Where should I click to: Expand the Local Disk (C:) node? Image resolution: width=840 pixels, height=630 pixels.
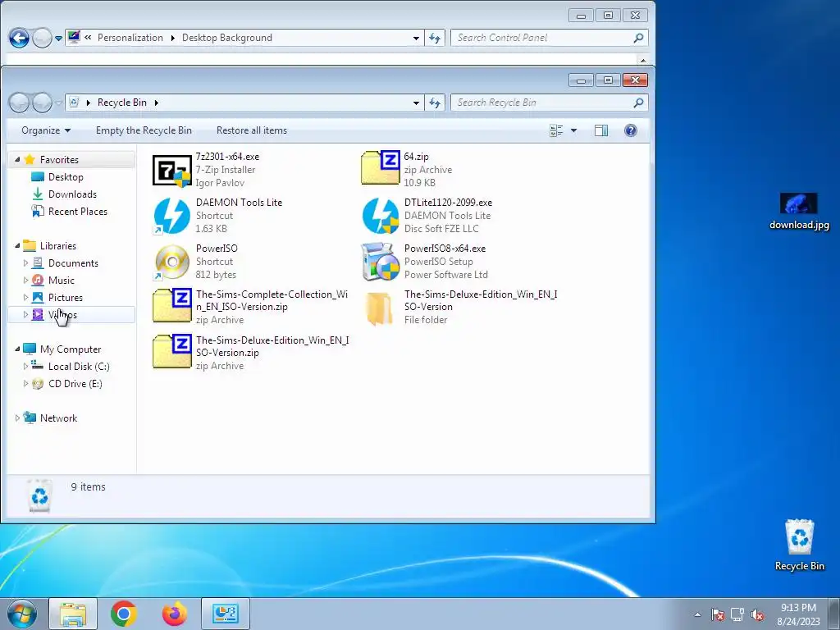pos(25,367)
